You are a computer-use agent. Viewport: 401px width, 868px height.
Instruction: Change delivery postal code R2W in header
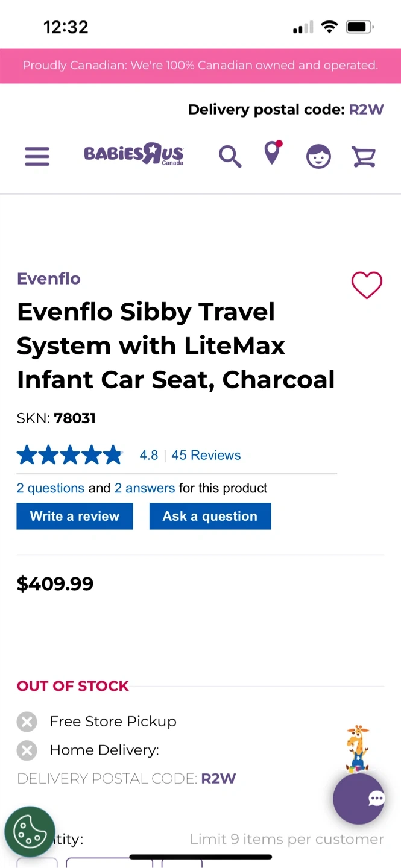pos(366,110)
